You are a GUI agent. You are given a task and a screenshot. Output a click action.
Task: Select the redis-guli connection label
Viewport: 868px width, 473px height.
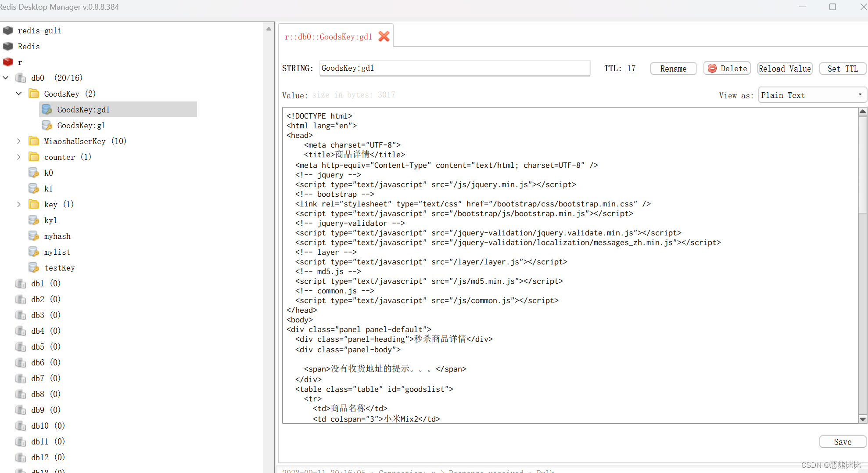click(39, 30)
